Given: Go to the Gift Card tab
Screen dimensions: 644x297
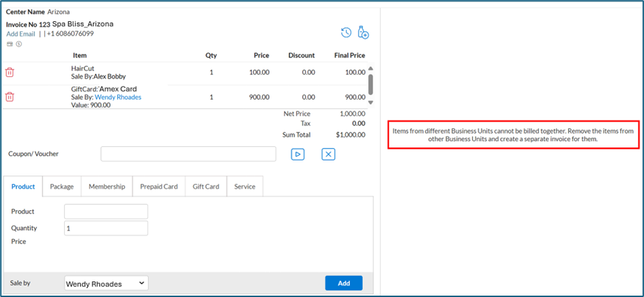Looking at the screenshot, I should tap(205, 186).
